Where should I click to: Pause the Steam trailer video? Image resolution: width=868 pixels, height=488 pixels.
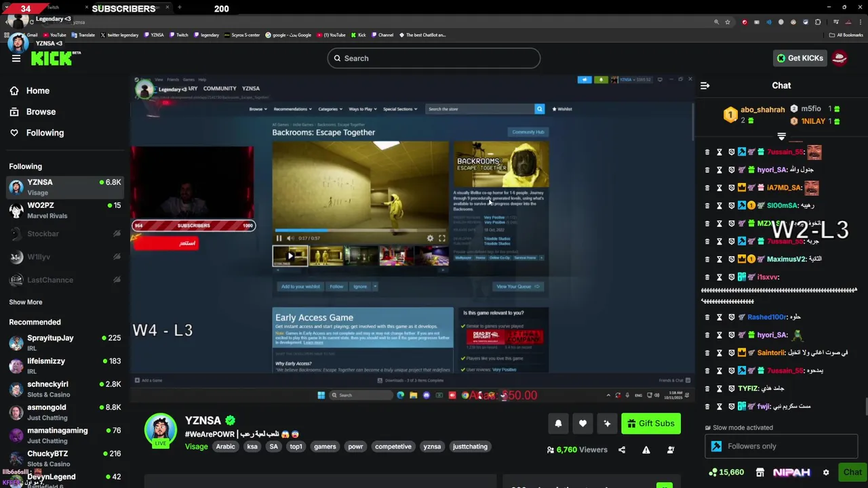279,239
